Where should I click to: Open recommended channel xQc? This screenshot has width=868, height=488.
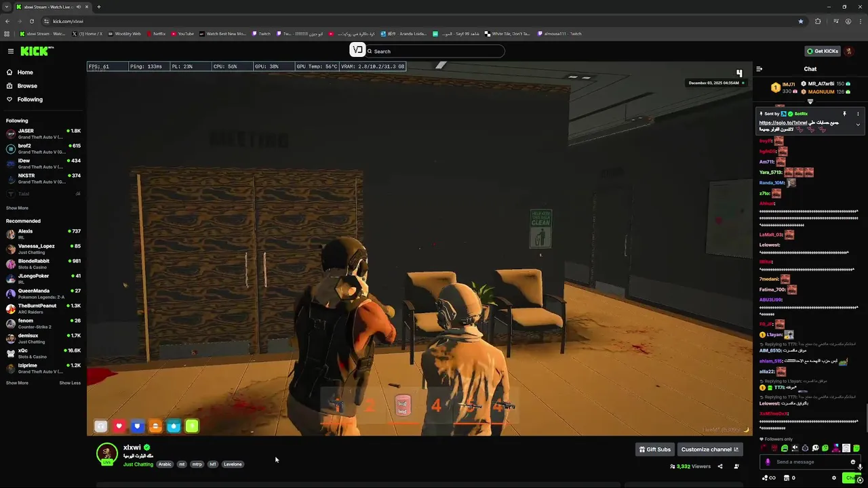click(43, 353)
